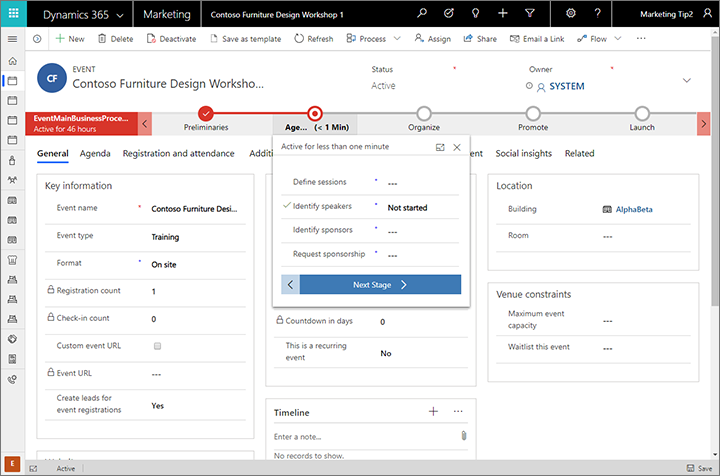The image size is (720, 476).
Task: Open the Social insights tab
Action: tap(524, 154)
